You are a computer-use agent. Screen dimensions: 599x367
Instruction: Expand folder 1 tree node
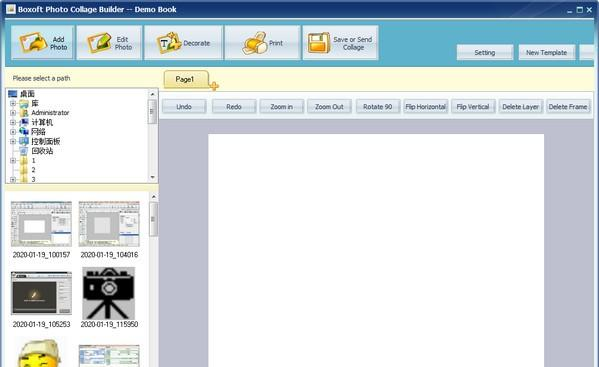click(x=13, y=161)
